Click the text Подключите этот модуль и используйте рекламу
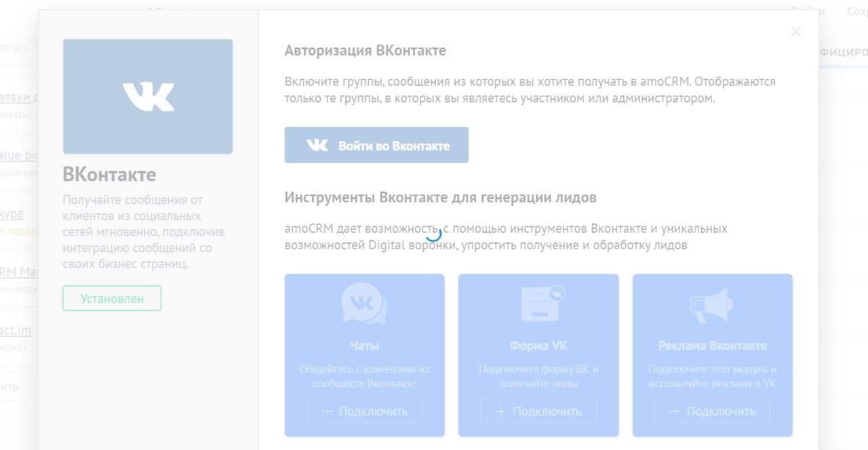This screenshot has height=450, width=868. [713, 376]
